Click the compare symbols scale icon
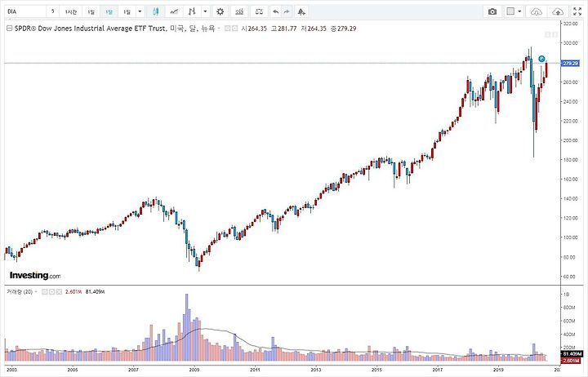This screenshot has width=588, height=377. pyautogui.click(x=259, y=11)
